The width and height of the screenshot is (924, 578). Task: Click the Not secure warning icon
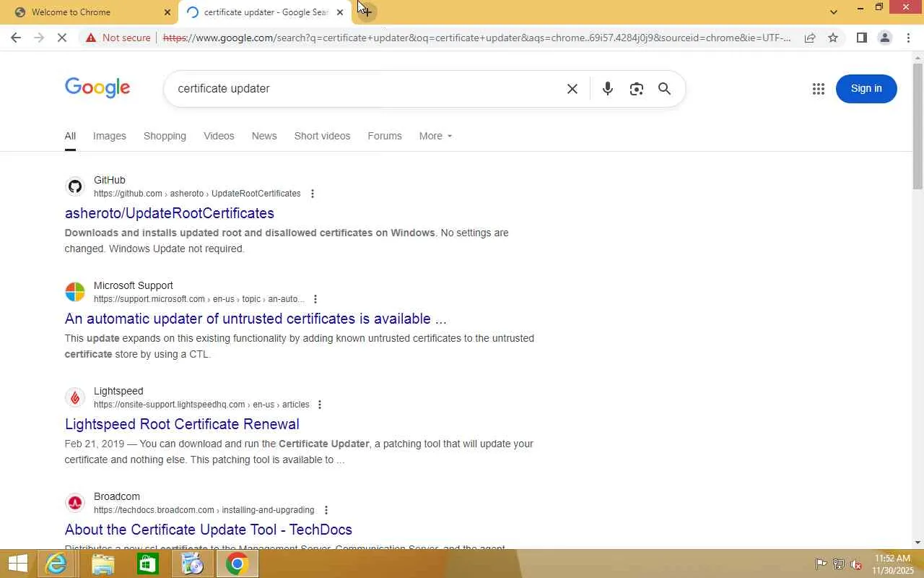click(91, 38)
